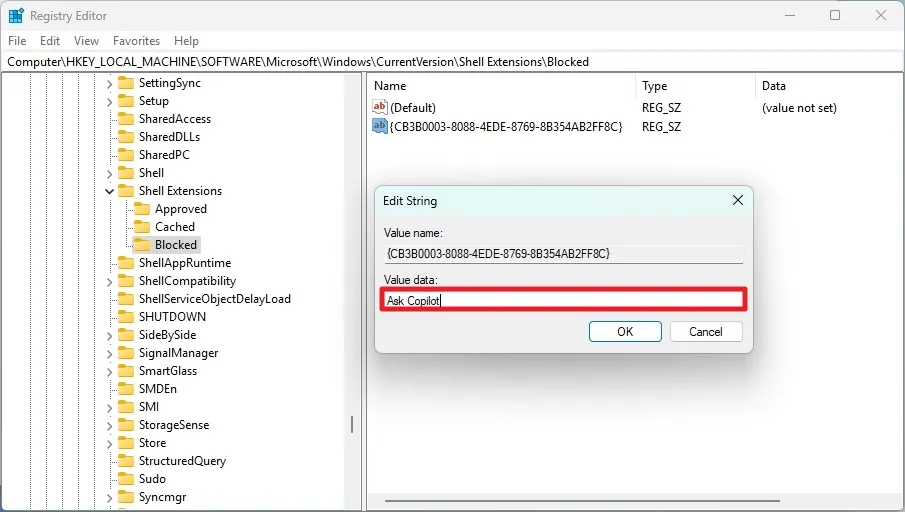
Task: Click the Registry Editor app icon
Action: tap(16, 16)
